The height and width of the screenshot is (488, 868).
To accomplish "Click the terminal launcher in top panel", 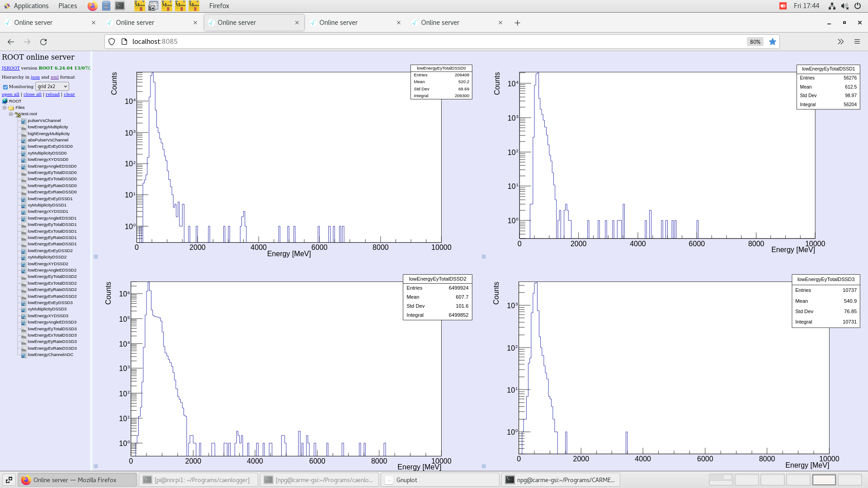I will tap(120, 6).
